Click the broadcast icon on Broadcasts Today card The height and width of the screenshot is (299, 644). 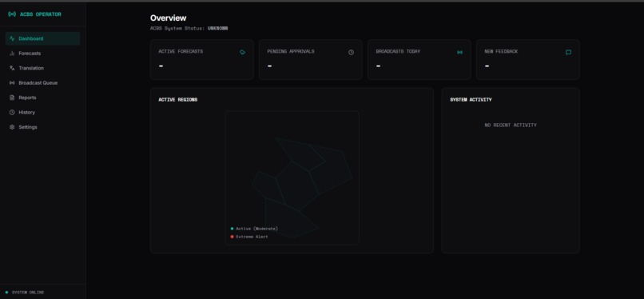coord(460,52)
